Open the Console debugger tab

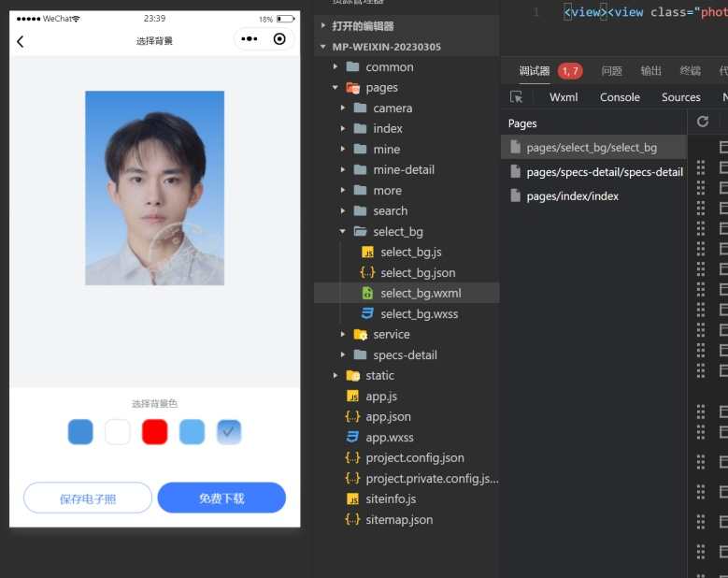(x=620, y=97)
